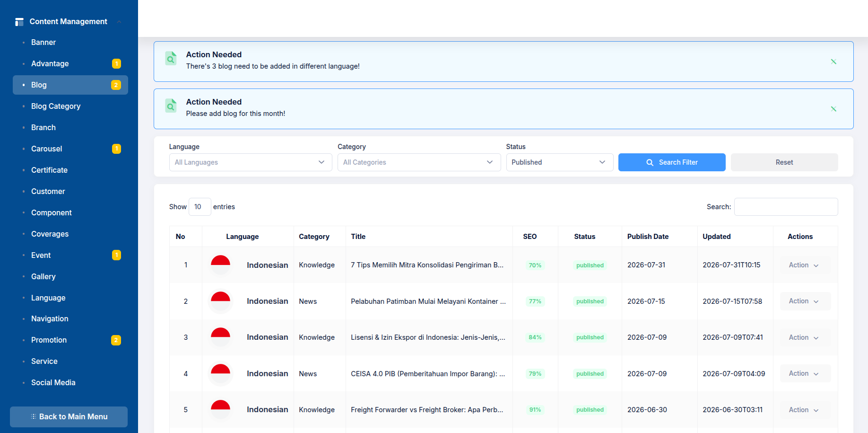Open the Banner menu item
The height and width of the screenshot is (433, 868).
[x=43, y=43]
